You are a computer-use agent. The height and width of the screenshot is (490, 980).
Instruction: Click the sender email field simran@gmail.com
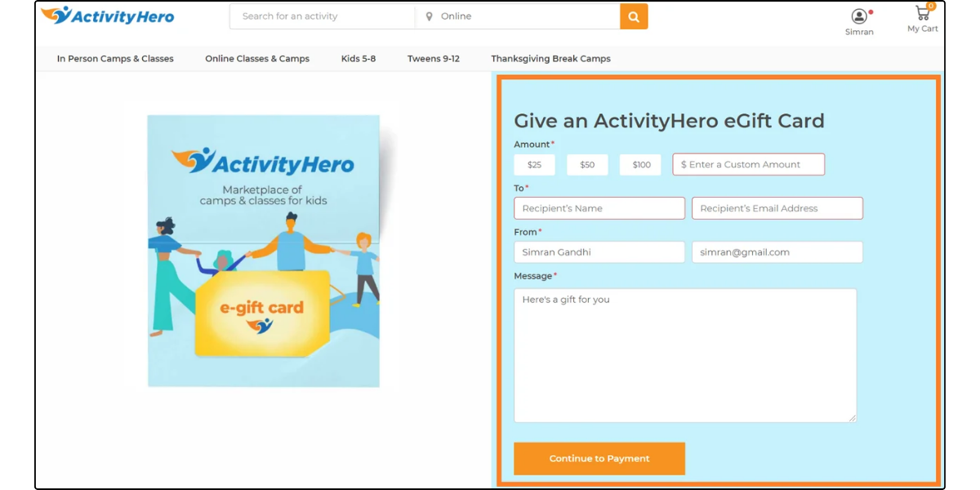pos(777,252)
